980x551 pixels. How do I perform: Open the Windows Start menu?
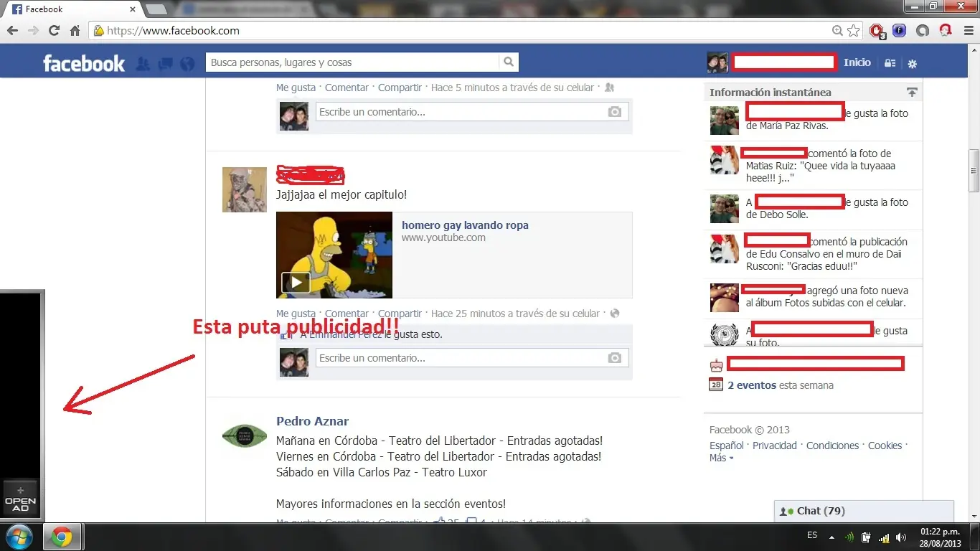pyautogui.click(x=19, y=537)
